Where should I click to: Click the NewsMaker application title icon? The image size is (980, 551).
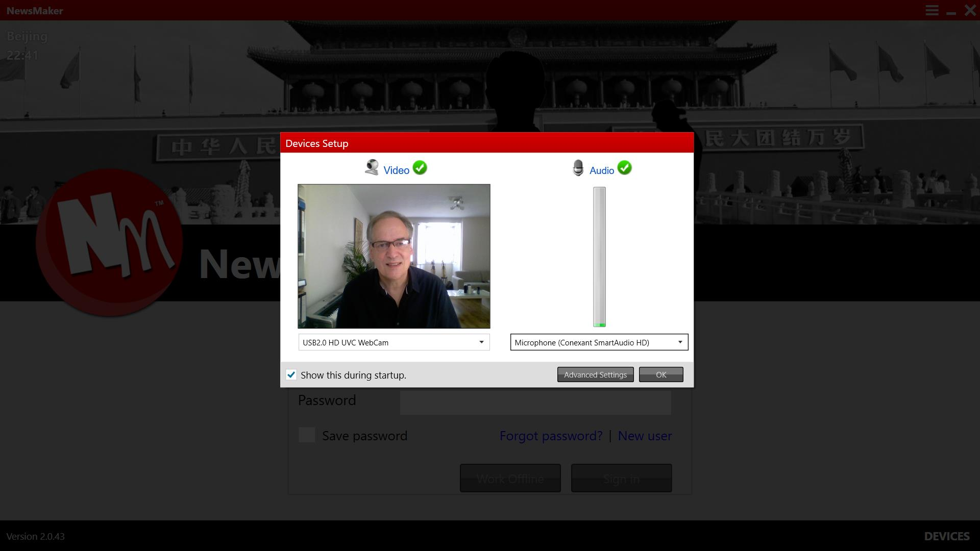[34, 10]
